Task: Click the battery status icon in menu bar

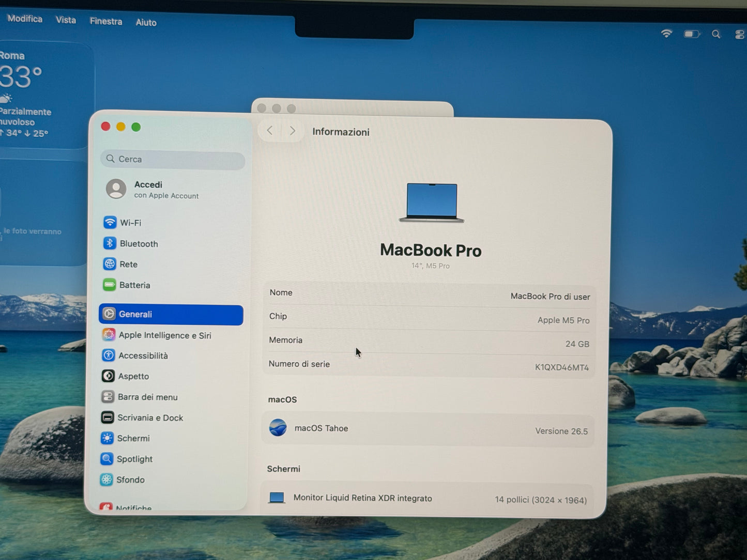Action: 692,34
